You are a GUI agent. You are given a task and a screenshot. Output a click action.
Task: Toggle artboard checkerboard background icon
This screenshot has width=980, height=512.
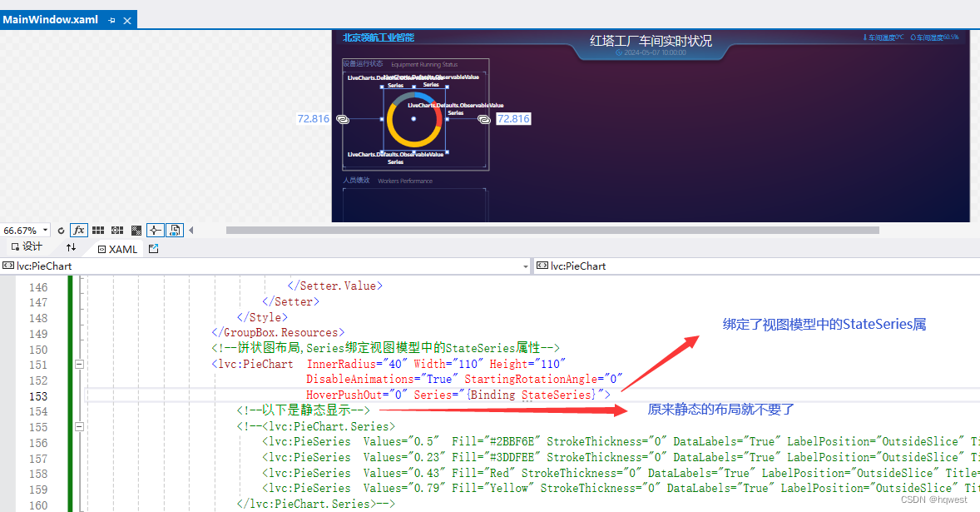coord(136,230)
